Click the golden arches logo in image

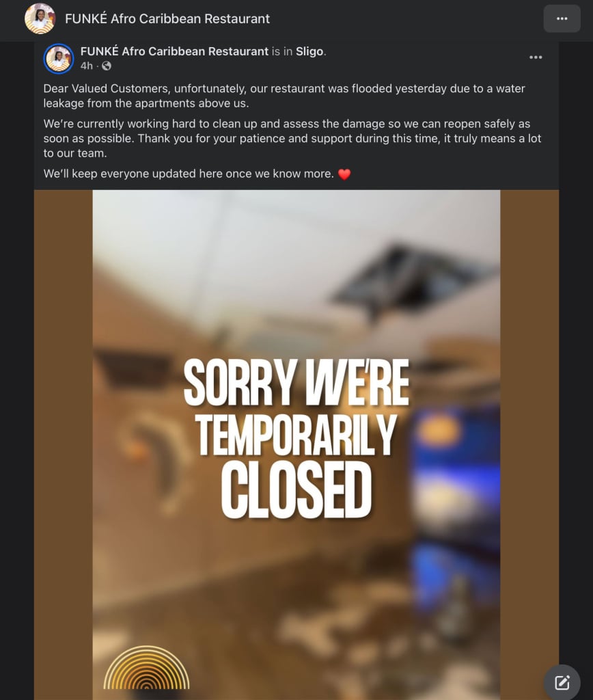pyautogui.click(x=146, y=667)
